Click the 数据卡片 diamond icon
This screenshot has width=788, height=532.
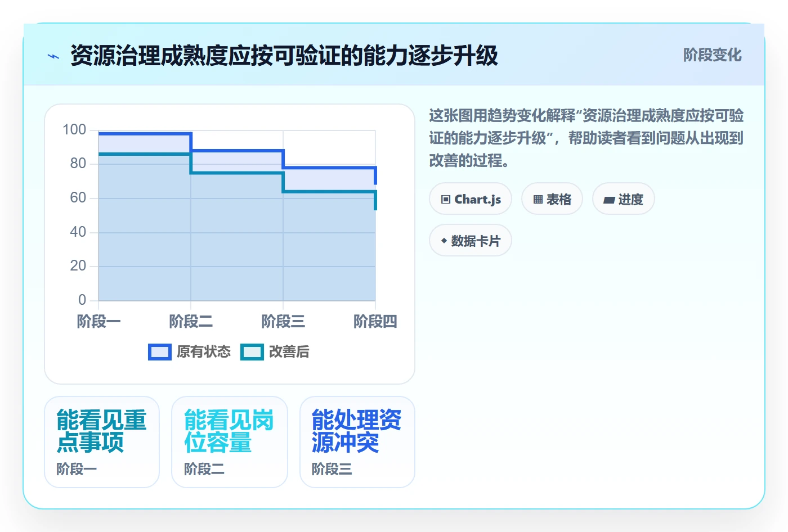pyautogui.click(x=444, y=241)
